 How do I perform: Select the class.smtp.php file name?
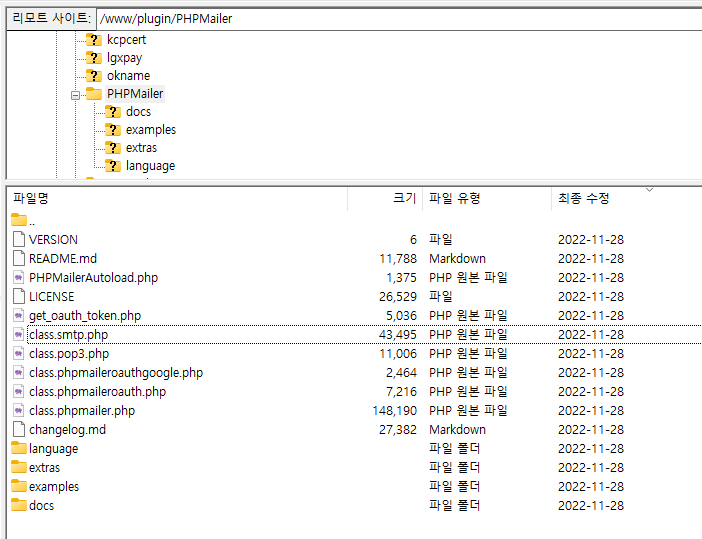tap(68, 335)
